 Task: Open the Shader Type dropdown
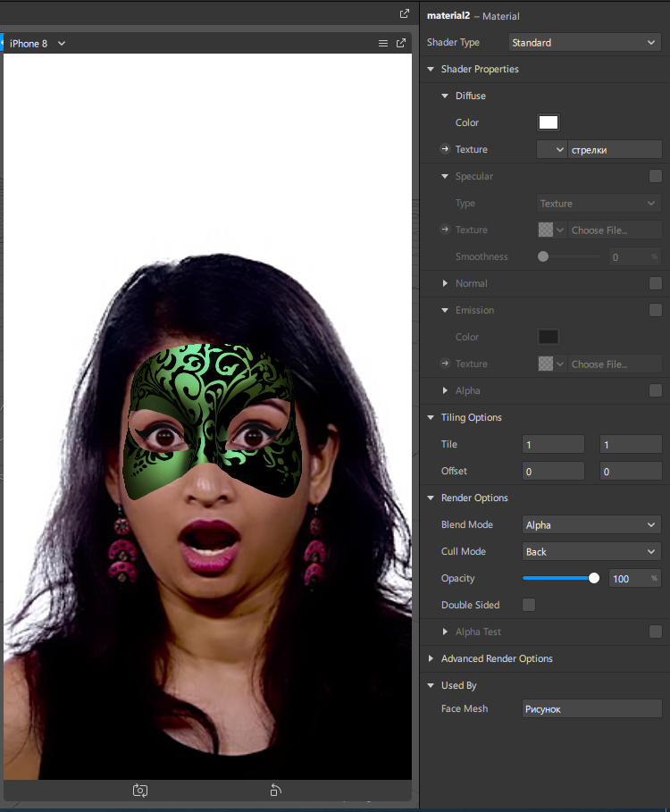coord(584,42)
